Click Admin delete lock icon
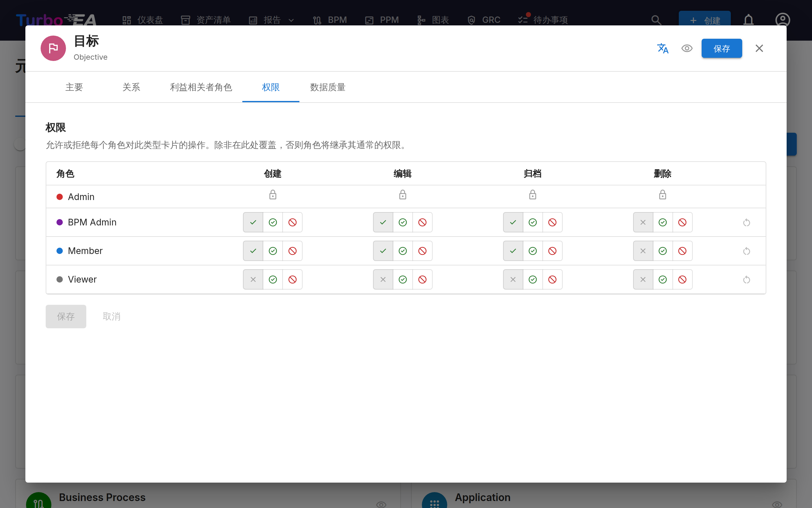The height and width of the screenshot is (508, 812). pyautogui.click(x=663, y=195)
